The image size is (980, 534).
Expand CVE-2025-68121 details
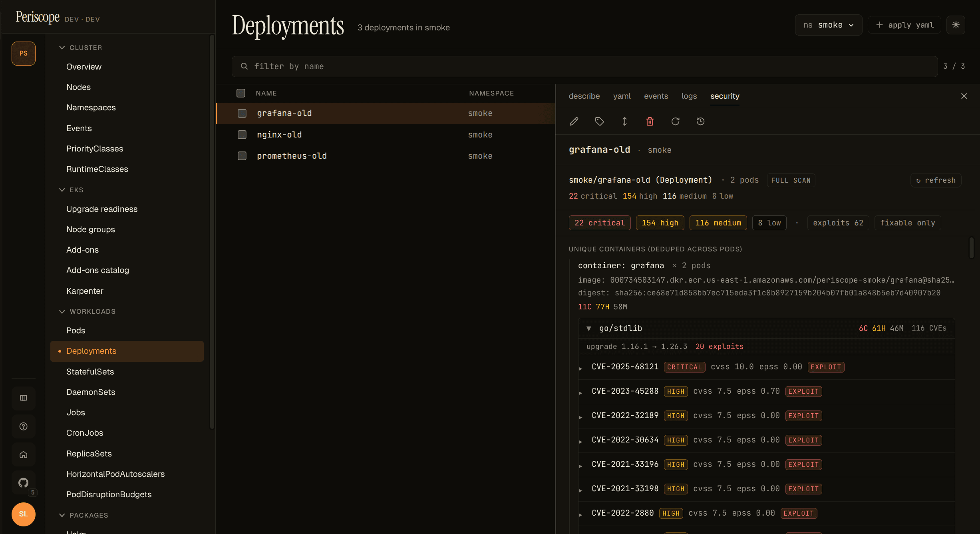click(581, 368)
